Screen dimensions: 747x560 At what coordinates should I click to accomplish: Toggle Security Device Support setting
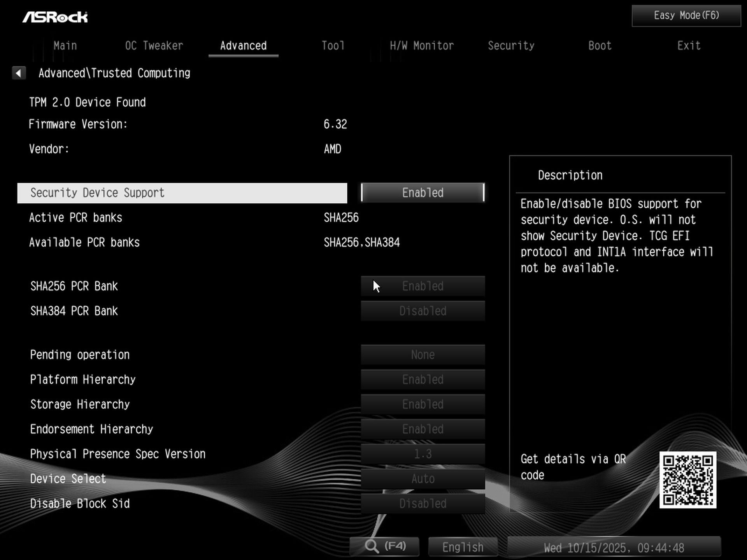point(423,192)
